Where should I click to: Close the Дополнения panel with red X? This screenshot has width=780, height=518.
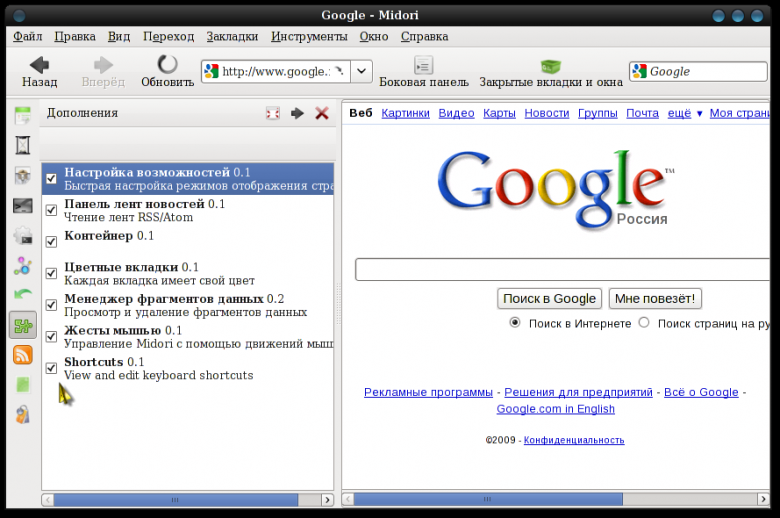[x=322, y=113]
